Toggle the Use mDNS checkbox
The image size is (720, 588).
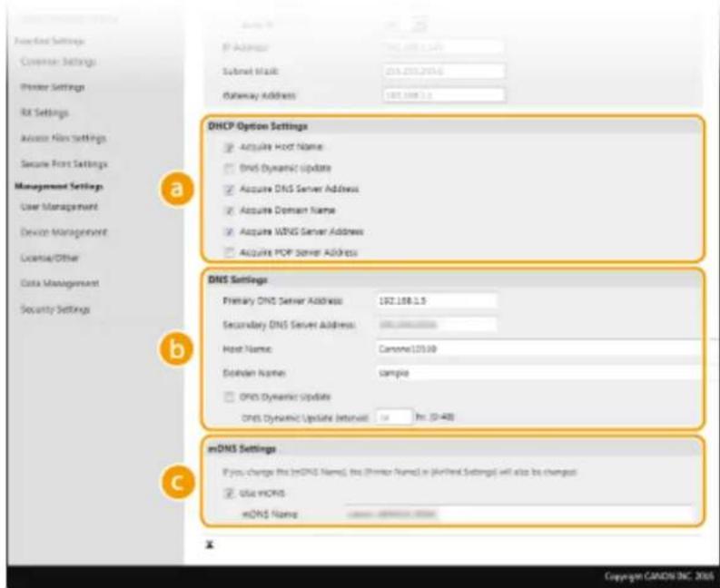[229, 494]
